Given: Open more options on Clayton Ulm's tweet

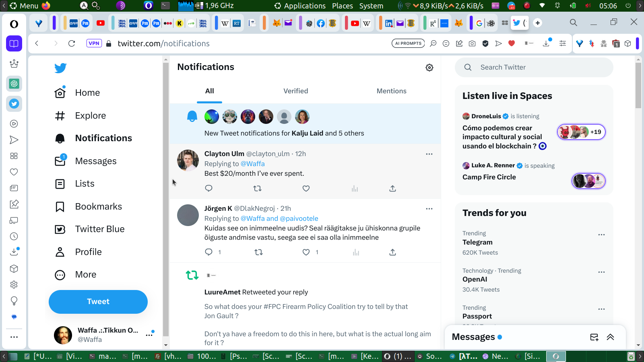Looking at the screenshot, I should click(x=429, y=154).
